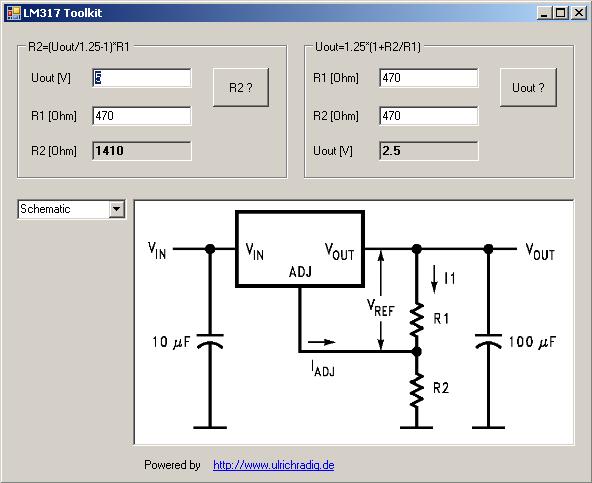Image resolution: width=592 pixels, height=483 pixels.
Task: Minimize the LM317 Toolkit window
Action: click(544, 13)
